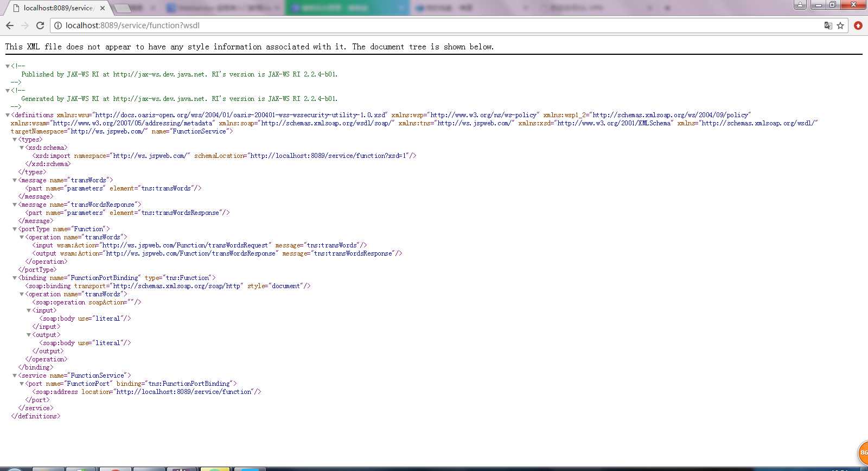Open a new browser tab
This screenshot has width=868, height=471.
pos(123,8)
